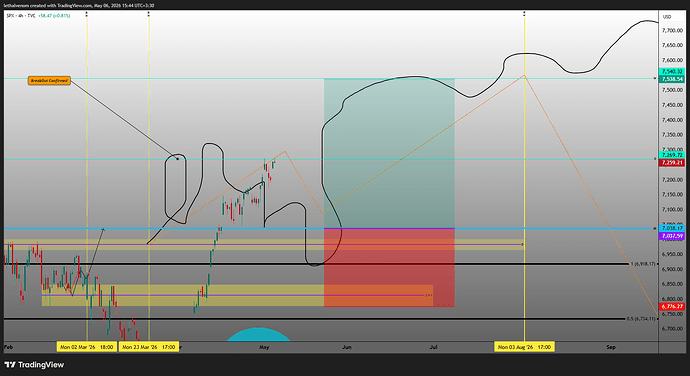Click the Jun month label on time axis

[347, 347]
